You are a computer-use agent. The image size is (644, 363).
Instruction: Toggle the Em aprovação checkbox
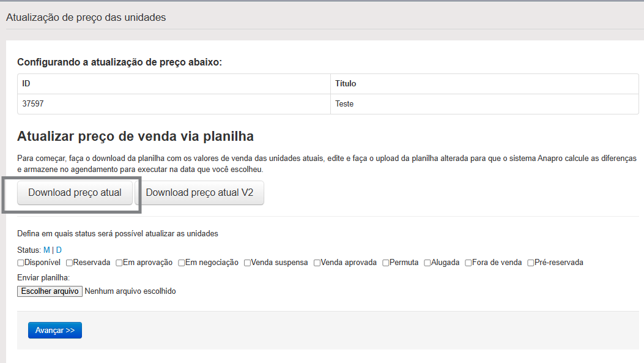coord(119,263)
